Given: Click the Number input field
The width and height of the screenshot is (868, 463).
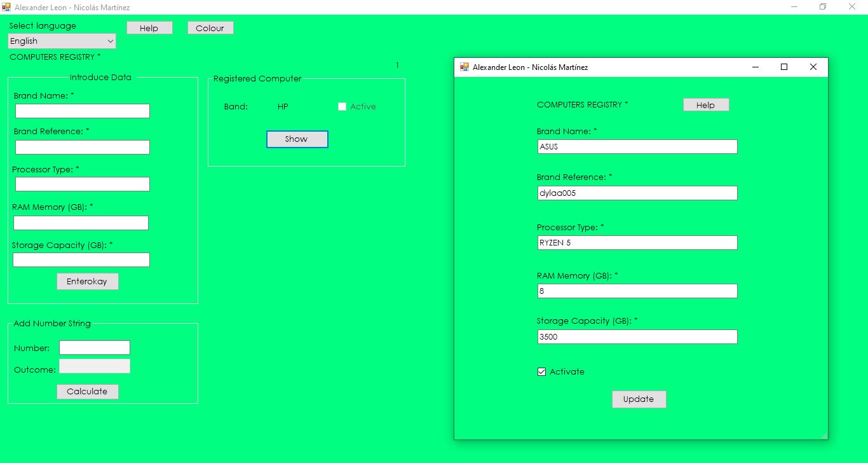Looking at the screenshot, I should point(94,348).
